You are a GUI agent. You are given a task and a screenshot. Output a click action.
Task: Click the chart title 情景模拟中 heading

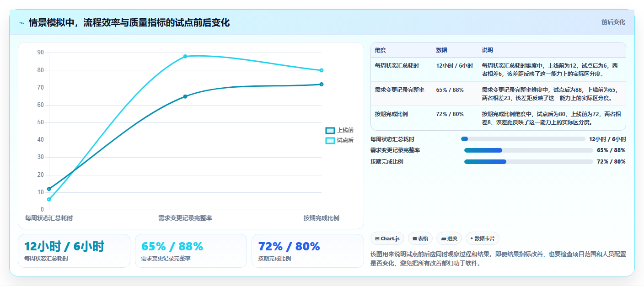tap(129, 23)
